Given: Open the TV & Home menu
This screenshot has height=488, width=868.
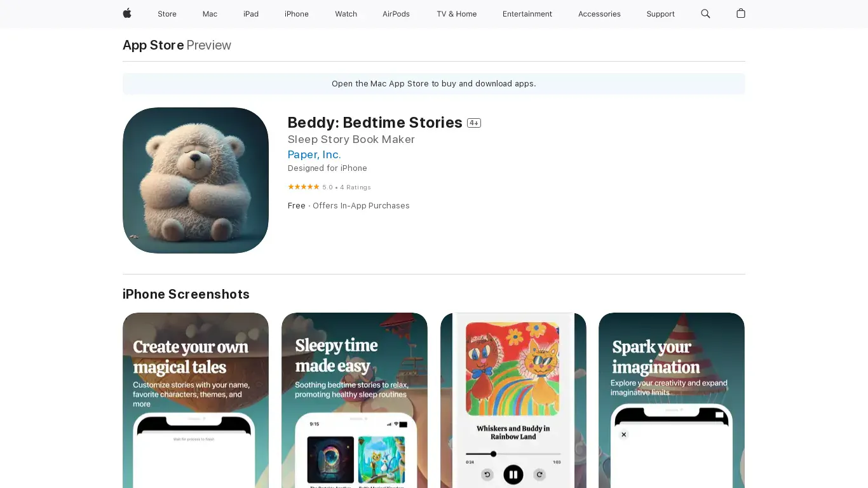Looking at the screenshot, I should (x=456, y=14).
